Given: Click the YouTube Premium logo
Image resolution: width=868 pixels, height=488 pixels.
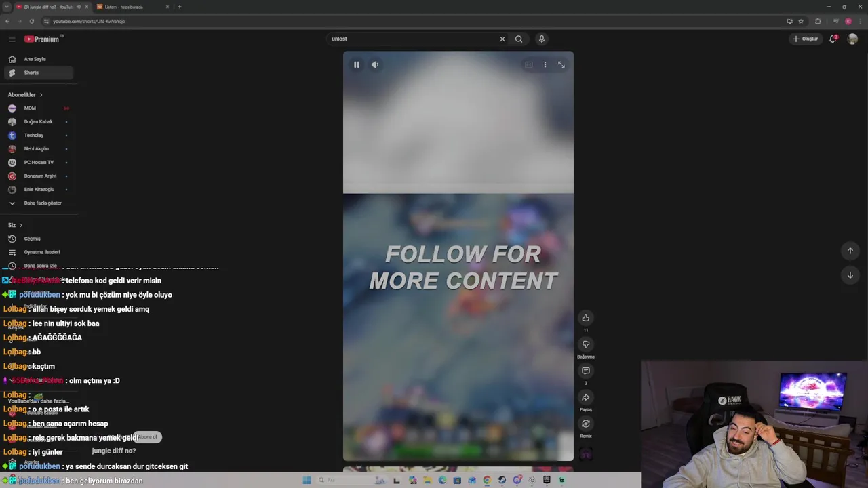Looking at the screenshot, I should [x=43, y=39].
